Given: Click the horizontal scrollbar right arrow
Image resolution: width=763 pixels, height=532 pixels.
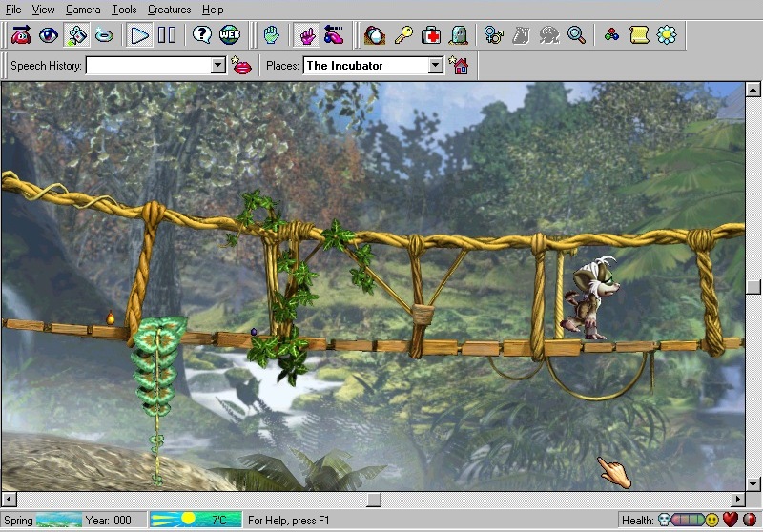Looking at the screenshot, I should [738, 500].
